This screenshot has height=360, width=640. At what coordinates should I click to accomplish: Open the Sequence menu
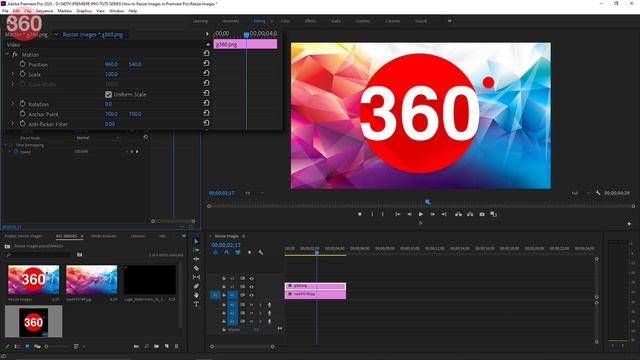(x=44, y=11)
